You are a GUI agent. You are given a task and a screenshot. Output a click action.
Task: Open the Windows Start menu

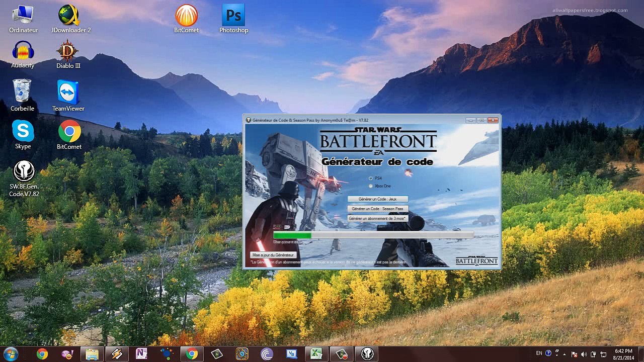(x=10, y=354)
